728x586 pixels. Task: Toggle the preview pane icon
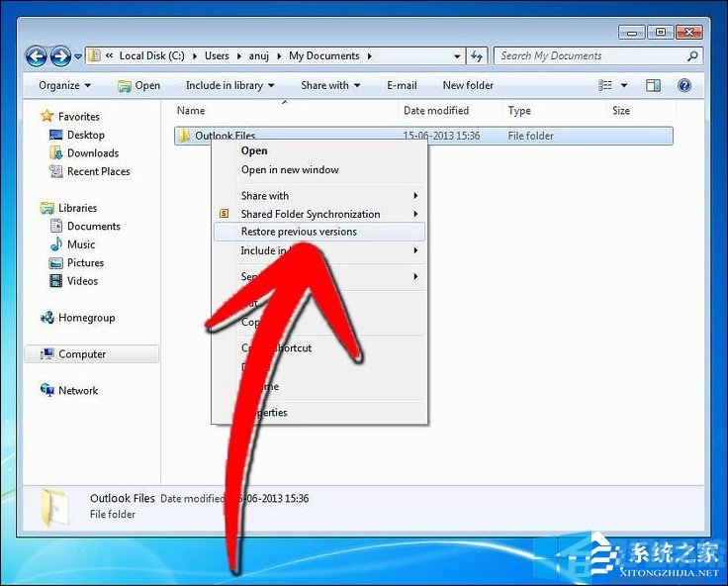pos(653,86)
